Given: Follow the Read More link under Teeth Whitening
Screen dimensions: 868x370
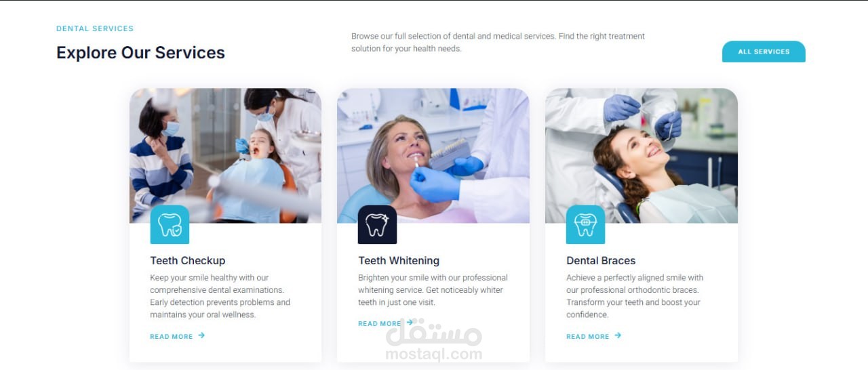Looking at the screenshot, I should coord(380,323).
